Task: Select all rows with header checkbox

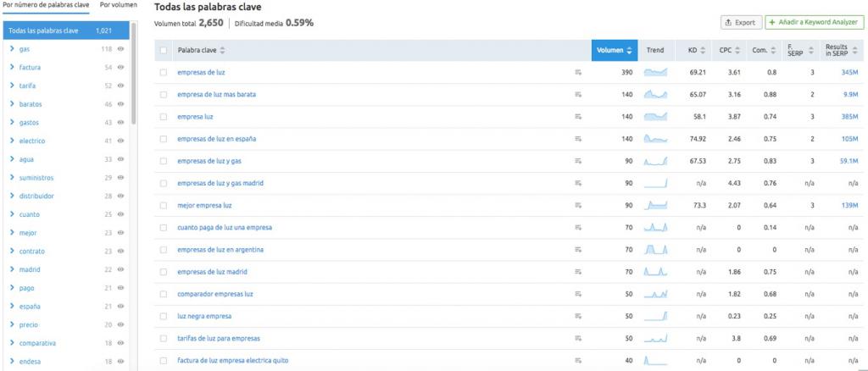Action: click(x=164, y=50)
